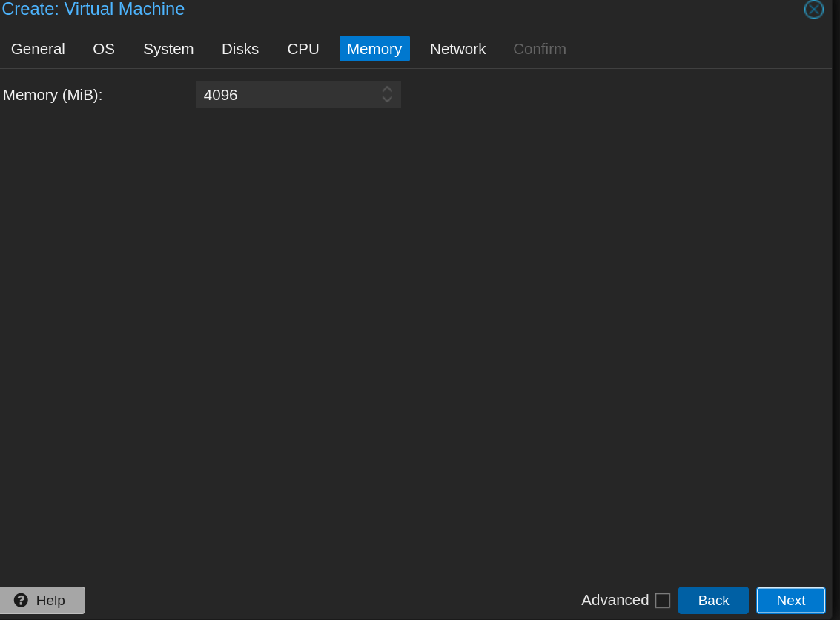Select the Disks tab
The image size is (840, 620).
pyautogui.click(x=240, y=49)
